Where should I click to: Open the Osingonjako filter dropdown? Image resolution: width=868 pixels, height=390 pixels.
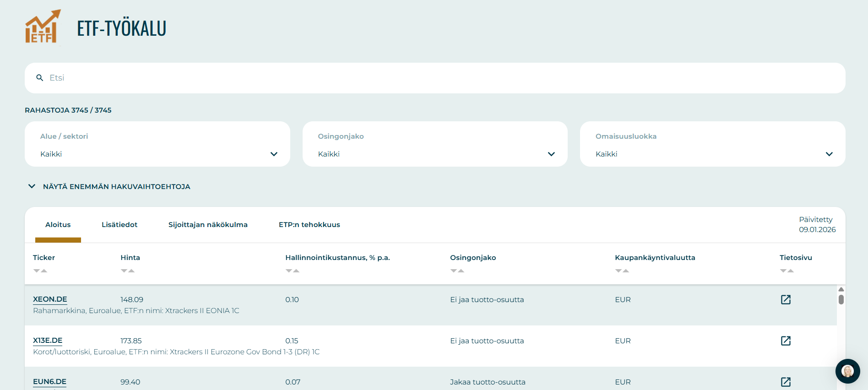pos(434,144)
